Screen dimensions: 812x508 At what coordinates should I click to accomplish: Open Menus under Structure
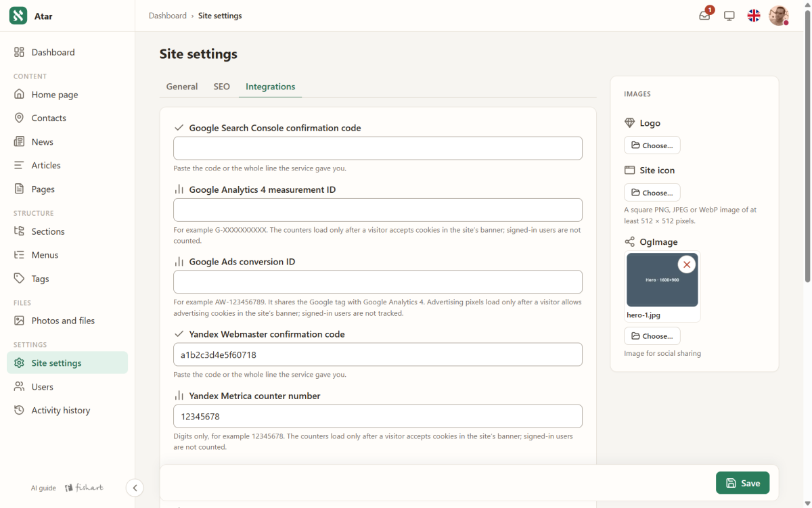67,255
